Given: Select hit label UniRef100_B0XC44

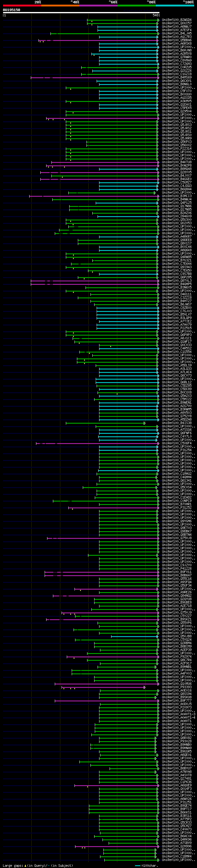Looking at the screenshot, I should 177,247.
